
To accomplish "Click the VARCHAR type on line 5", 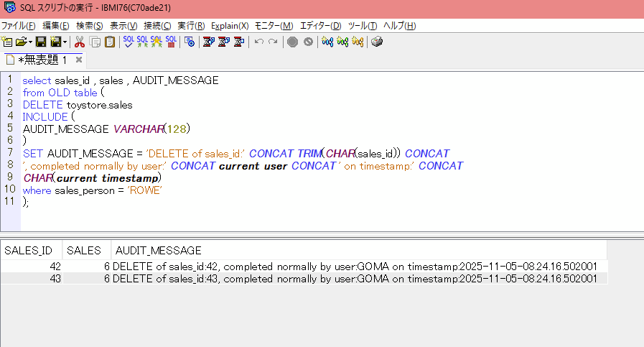I will [139, 129].
